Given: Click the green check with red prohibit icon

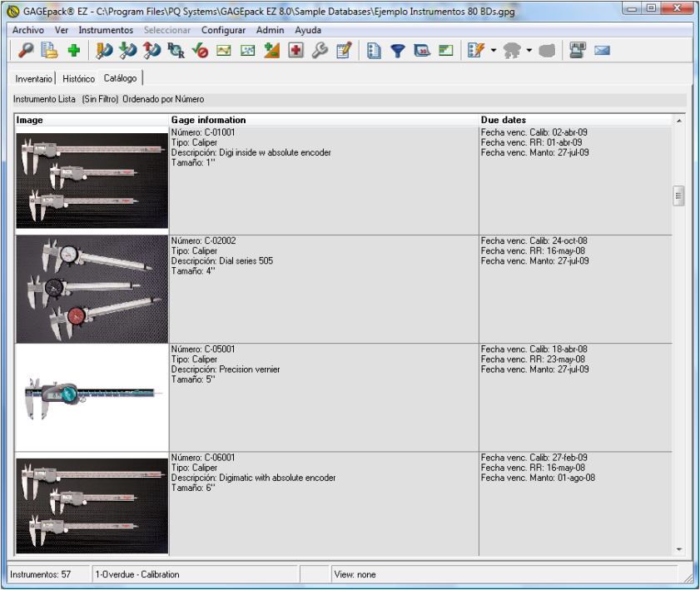Looking at the screenshot, I should [200, 50].
